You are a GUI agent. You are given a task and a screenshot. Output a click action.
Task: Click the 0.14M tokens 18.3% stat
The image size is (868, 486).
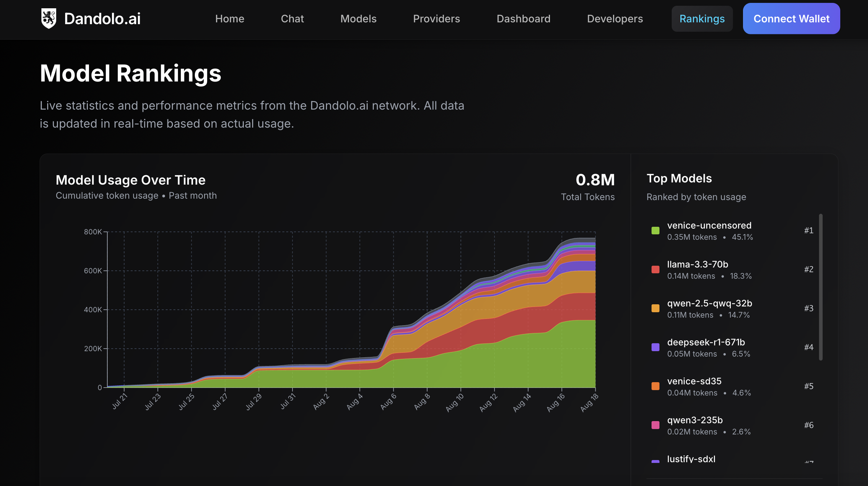[709, 276]
